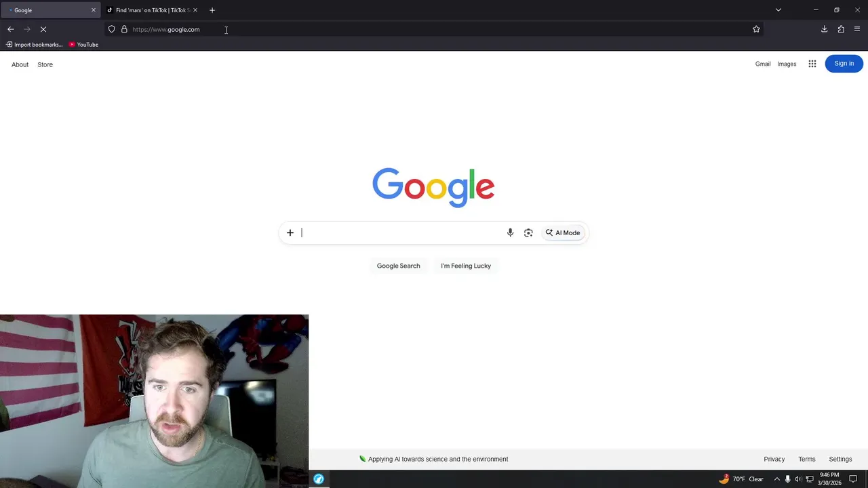Focus the Google search text field
Viewport: 868px width, 488px height.
point(401,232)
